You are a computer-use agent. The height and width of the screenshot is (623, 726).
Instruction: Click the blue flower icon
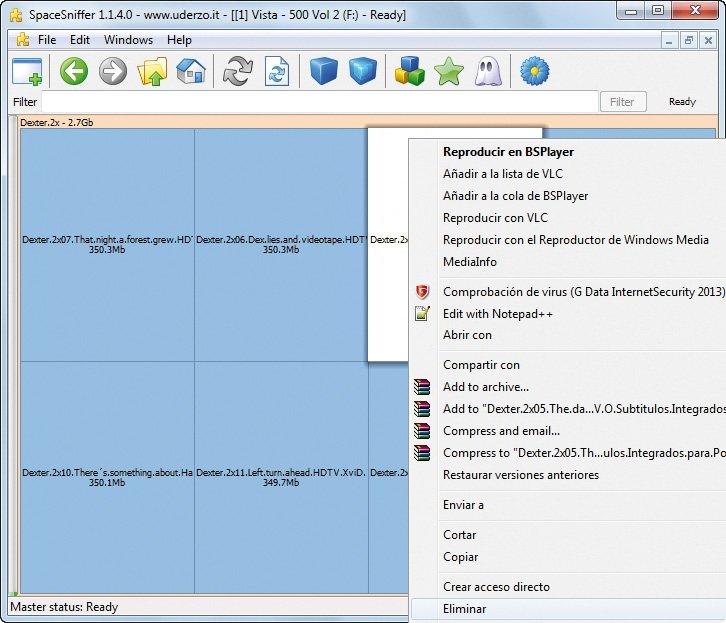[x=535, y=71]
